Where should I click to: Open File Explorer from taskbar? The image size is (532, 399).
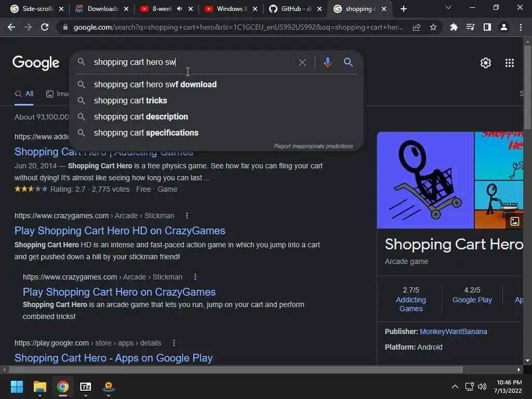(39, 387)
